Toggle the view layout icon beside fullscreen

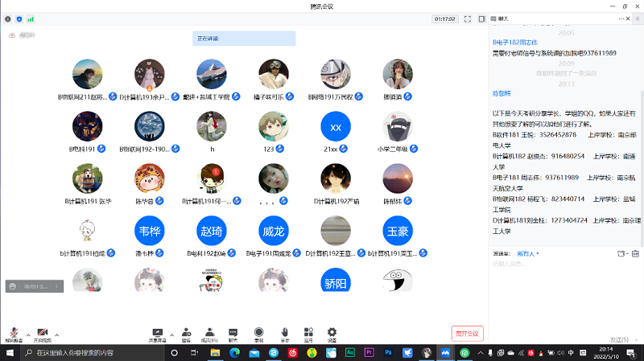click(x=481, y=18)
